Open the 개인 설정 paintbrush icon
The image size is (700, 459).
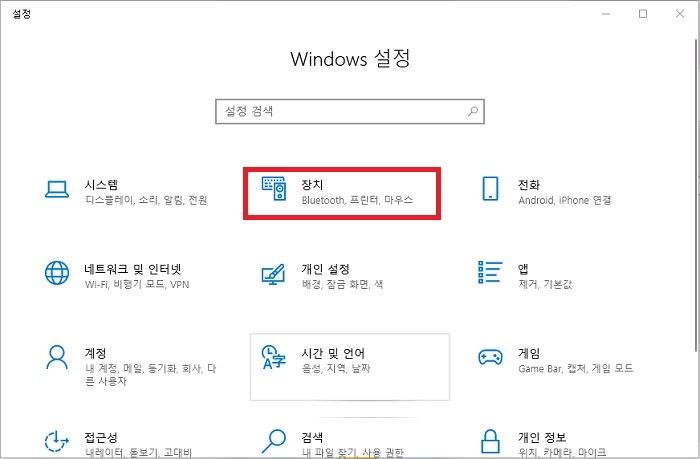[x=273, y=274]
